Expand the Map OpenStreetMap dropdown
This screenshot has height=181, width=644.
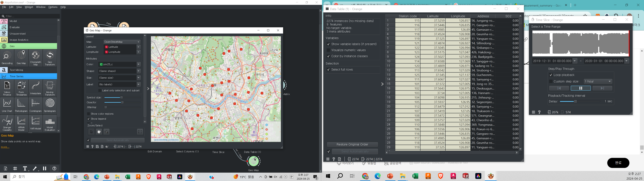[122, 42]
